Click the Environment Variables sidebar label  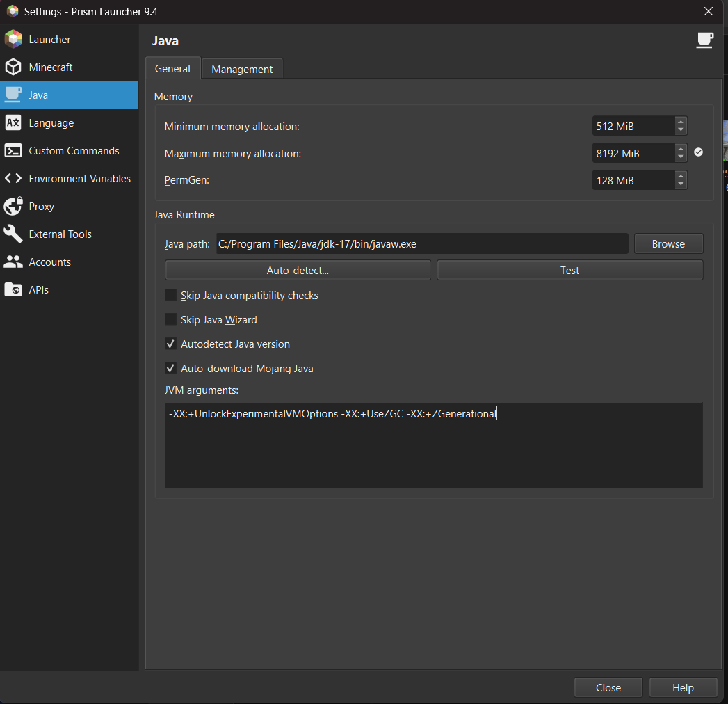tap(80, 179)
